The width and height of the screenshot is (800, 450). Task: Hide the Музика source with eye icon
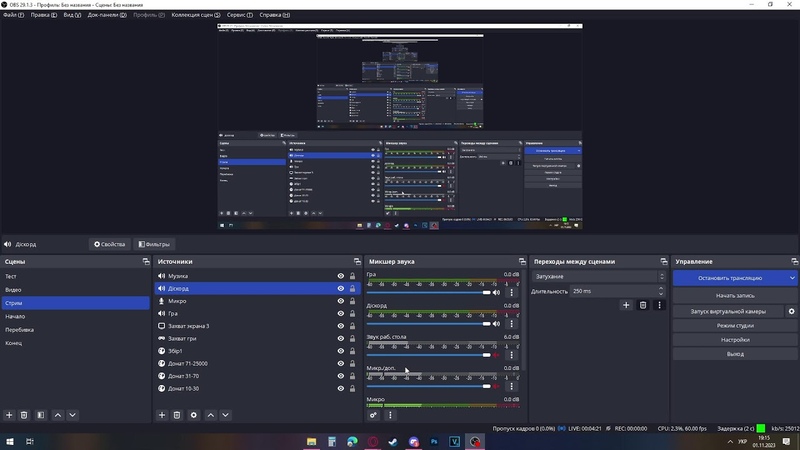click(x=341, y=276)
